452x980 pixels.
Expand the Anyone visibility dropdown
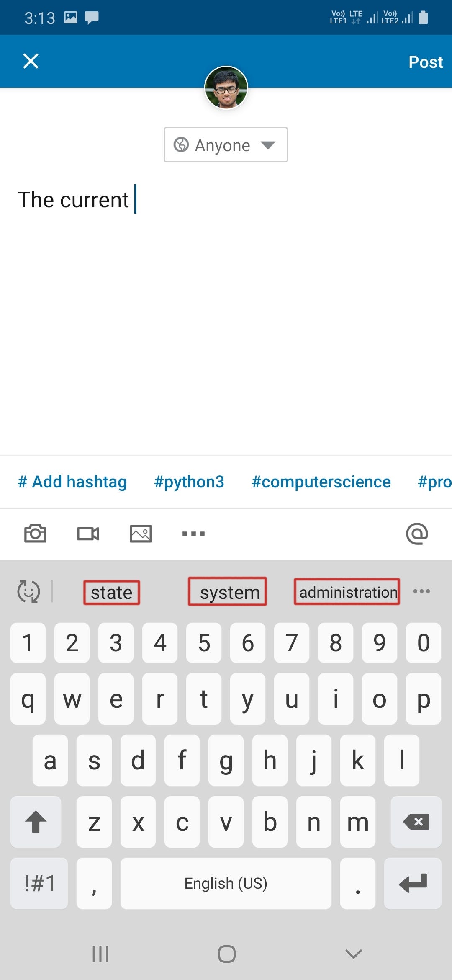click(226, 145)
